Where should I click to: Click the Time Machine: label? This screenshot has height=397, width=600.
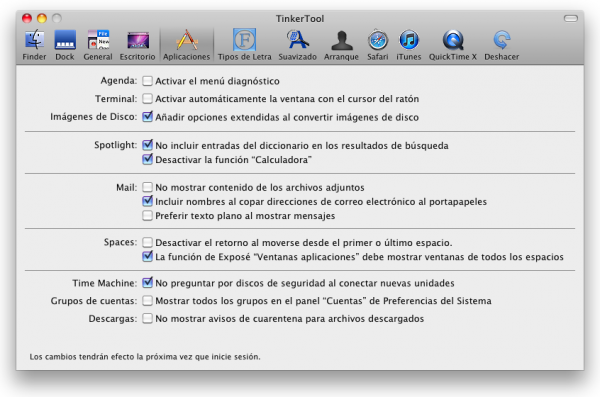pos(104,283)
